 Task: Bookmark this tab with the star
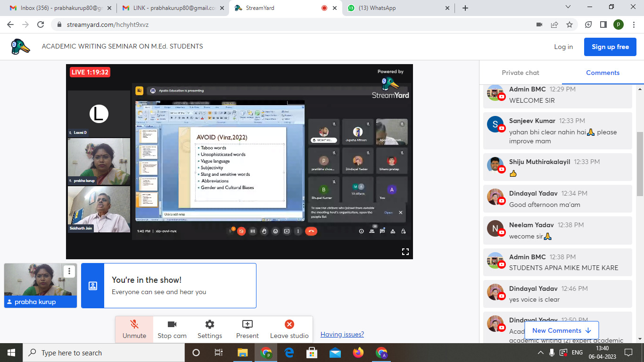pos(570,25)
